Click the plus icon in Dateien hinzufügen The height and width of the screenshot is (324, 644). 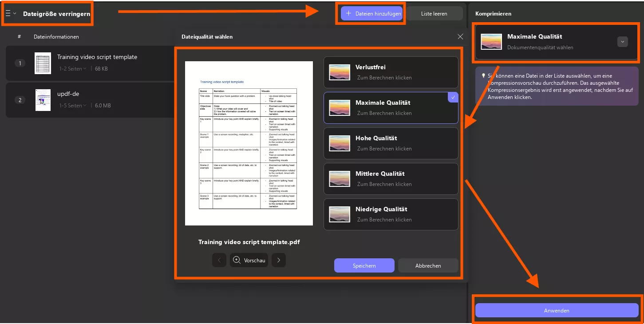coord(349,14)
